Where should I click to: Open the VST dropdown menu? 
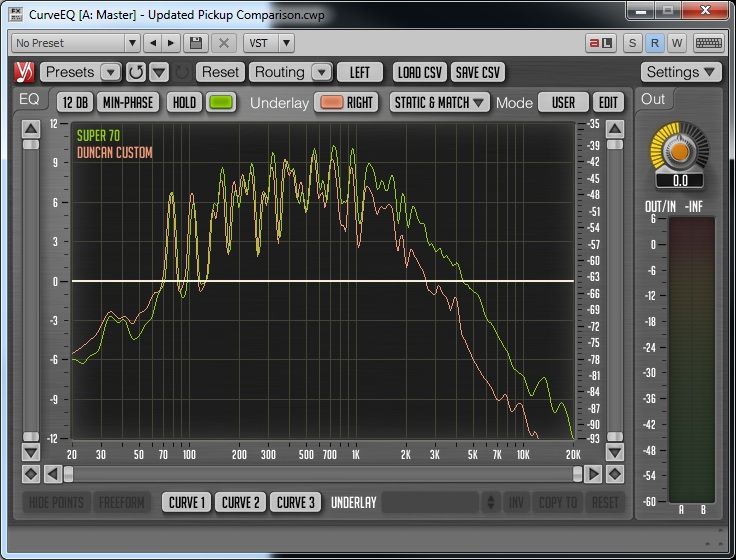(269, 43)
